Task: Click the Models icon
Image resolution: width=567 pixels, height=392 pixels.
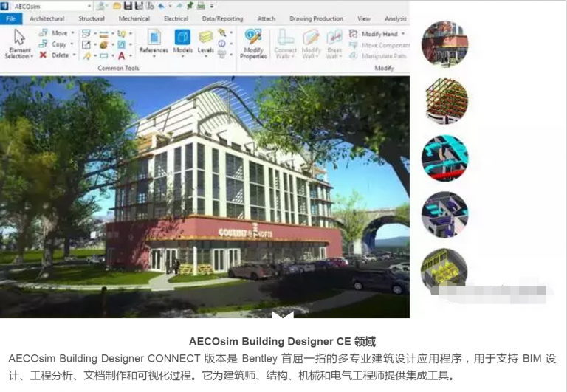Action: point(182,42)
